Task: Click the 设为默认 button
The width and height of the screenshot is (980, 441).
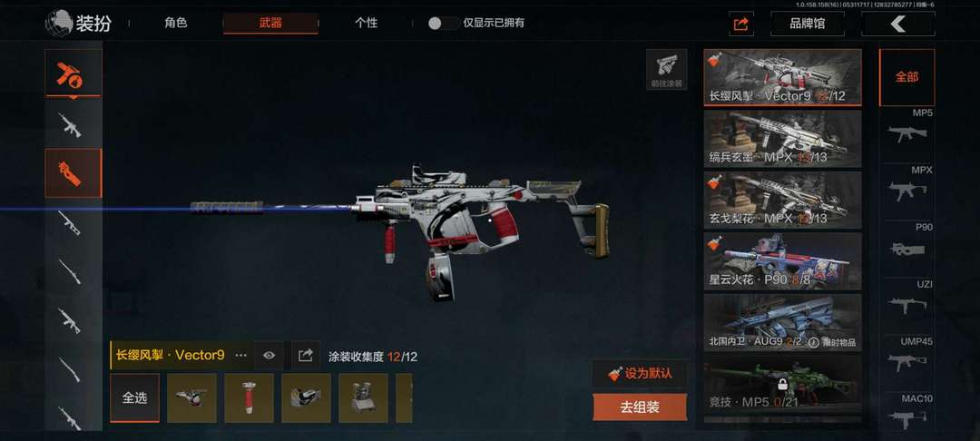Action: [x=640, y=374]
